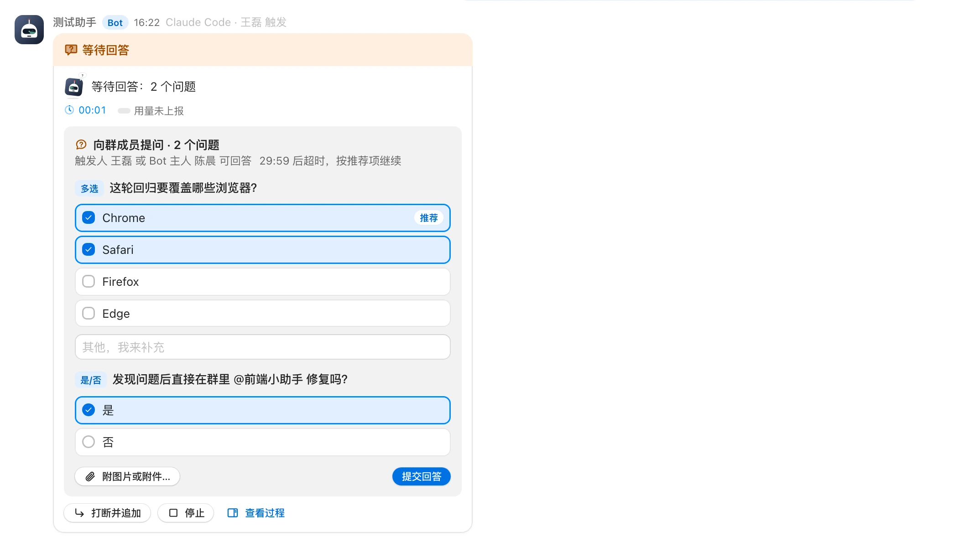Click the 停止 button
Screen dimensions: 980x547
click(x=186, y=513)
